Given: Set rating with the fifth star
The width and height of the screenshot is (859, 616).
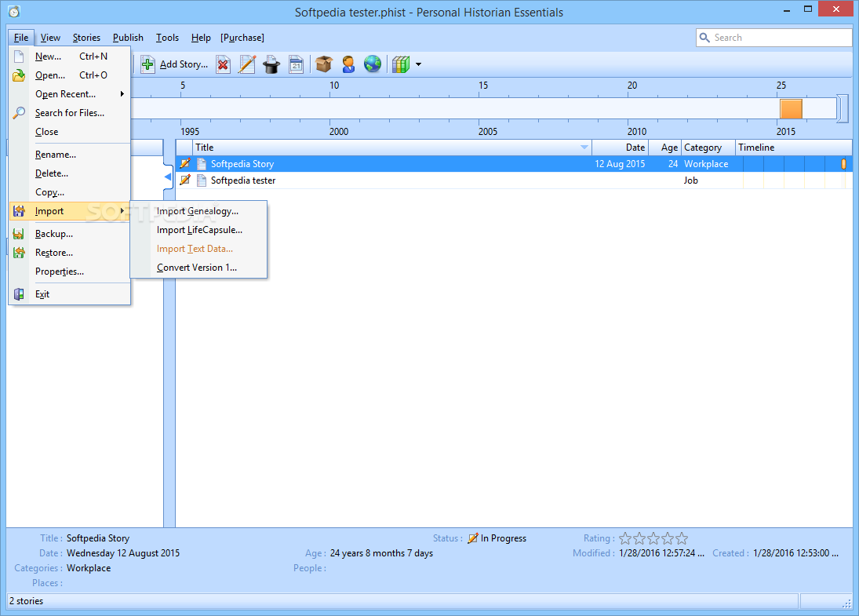Looking at the screenshot, I should (x=682, y=538).
